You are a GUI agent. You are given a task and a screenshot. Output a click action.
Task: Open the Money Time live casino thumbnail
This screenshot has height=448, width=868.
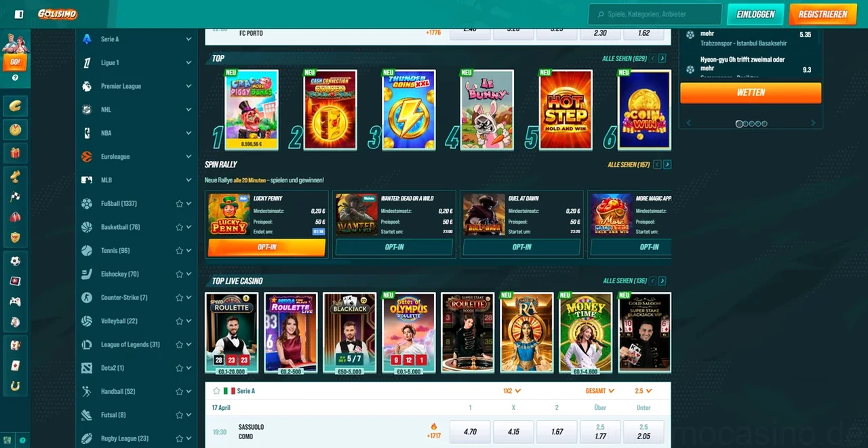(x=585, y=333)
